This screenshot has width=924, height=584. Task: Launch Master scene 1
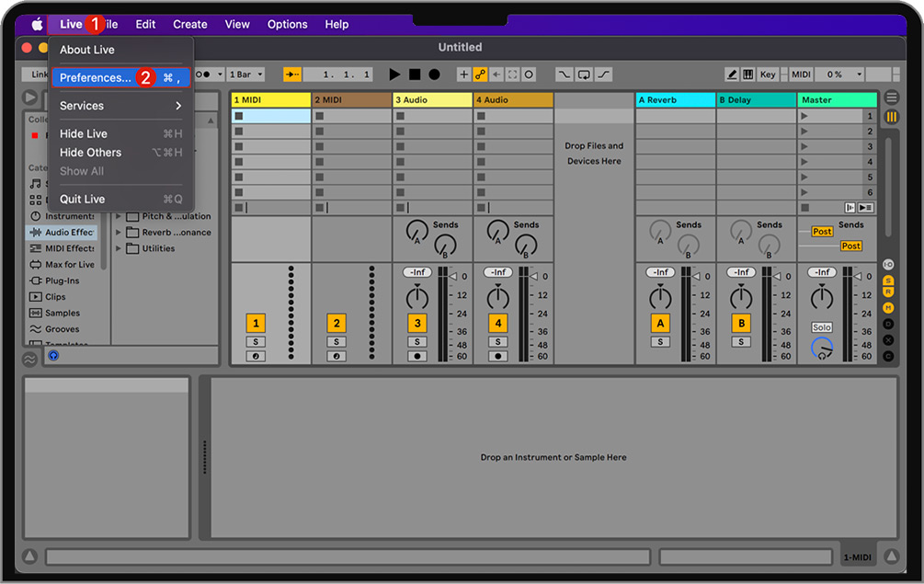click(x=805, y=116)
